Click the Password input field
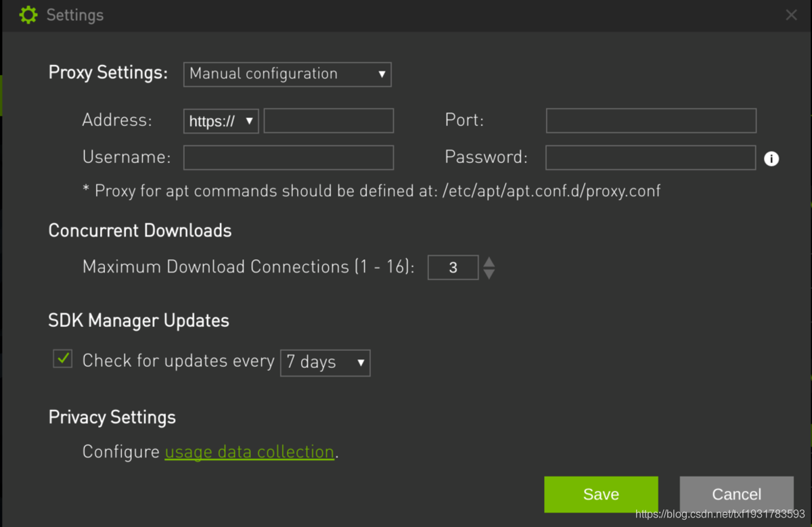 [x=651, y=157]
